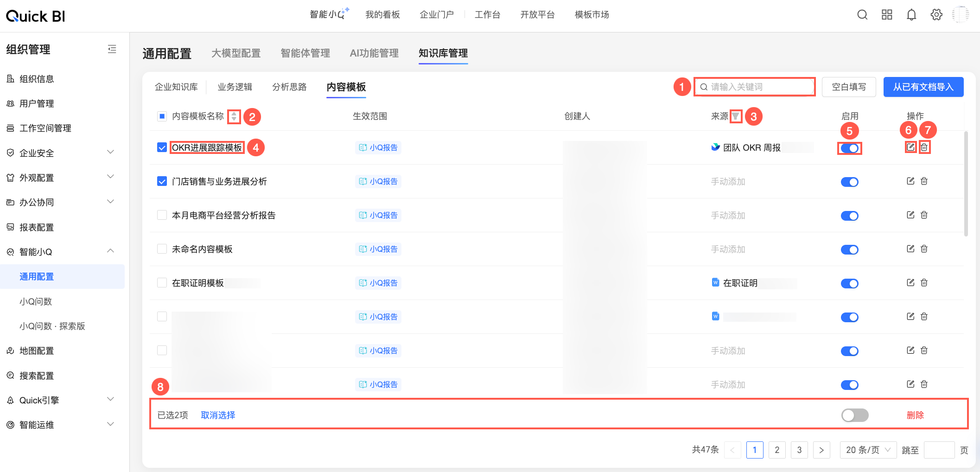
Task: Open 我的看板 in top navigation
Action: click(x=382, y=15)
